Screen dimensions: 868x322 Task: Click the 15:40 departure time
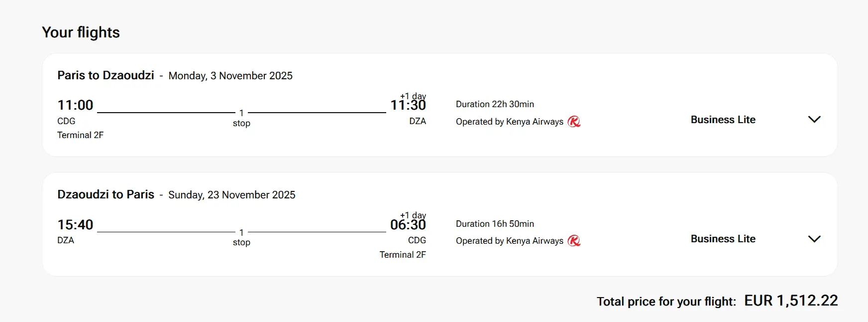(x=75, y=225)
